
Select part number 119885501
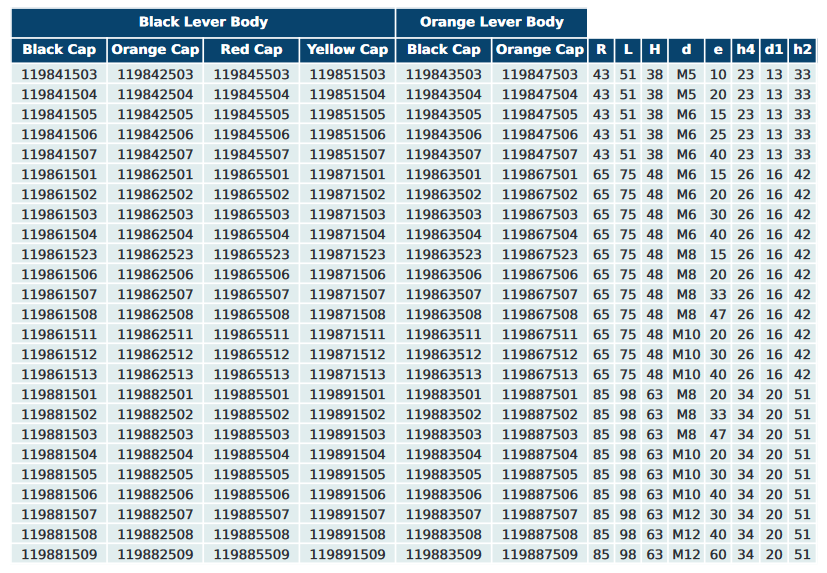[252, 395]
